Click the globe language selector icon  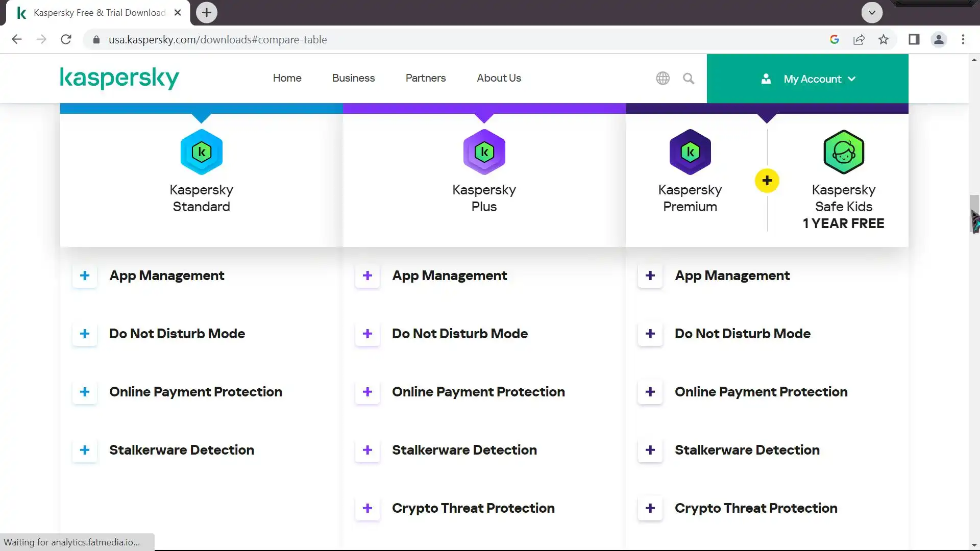coord(663,79)
